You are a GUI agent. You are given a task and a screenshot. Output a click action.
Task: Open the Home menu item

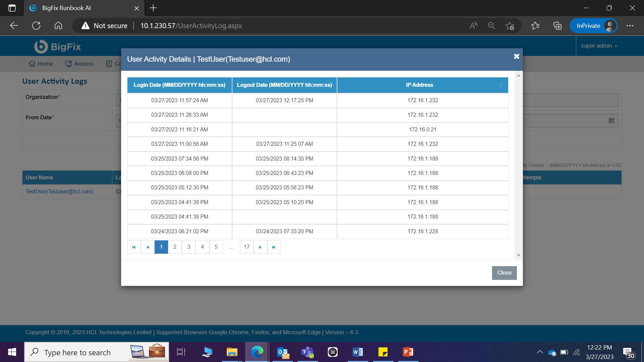pos(41,64)
